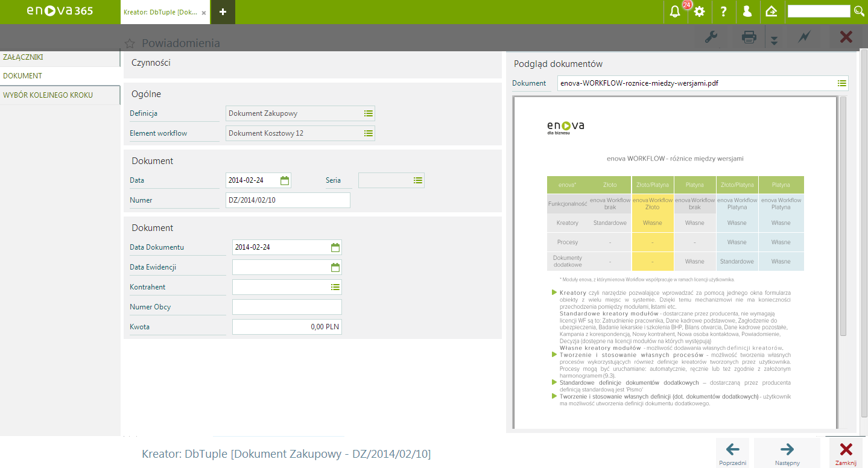Screen dimensions: 868x468
Task: Click the top search input field
Action: coord(819,11)
